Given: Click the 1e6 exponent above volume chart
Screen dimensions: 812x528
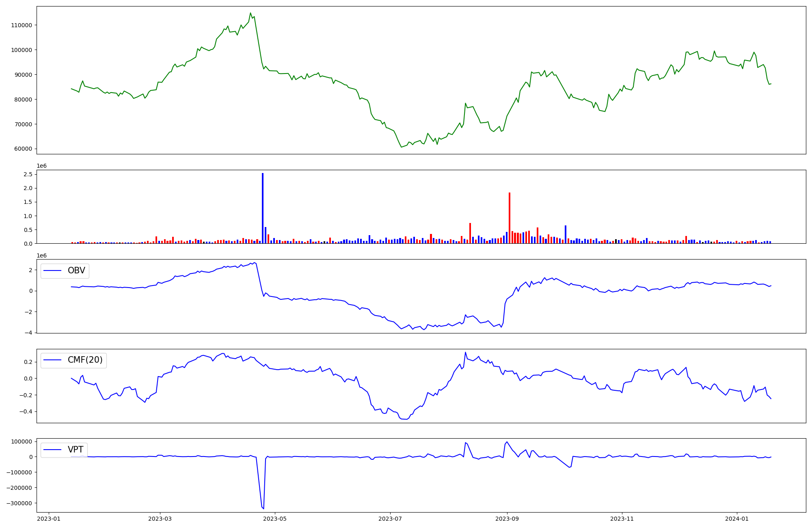Looking at the screenshot, I should 41,166.
